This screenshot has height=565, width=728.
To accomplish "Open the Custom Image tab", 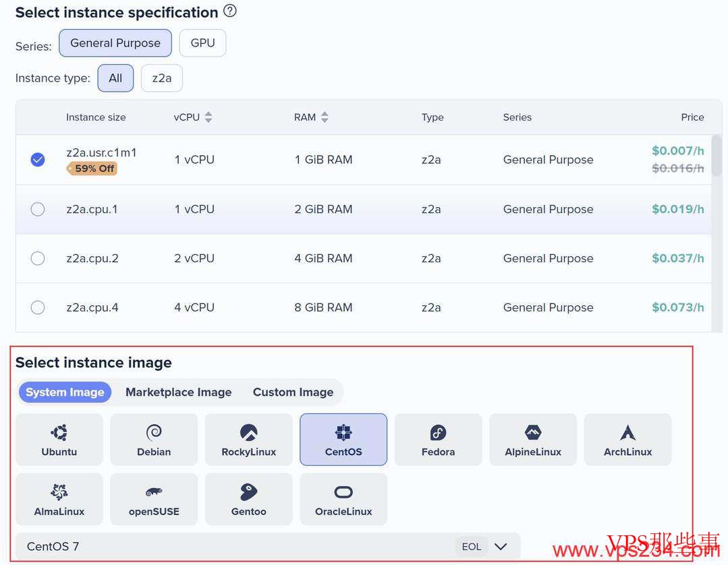I will (x=293, y=392).
